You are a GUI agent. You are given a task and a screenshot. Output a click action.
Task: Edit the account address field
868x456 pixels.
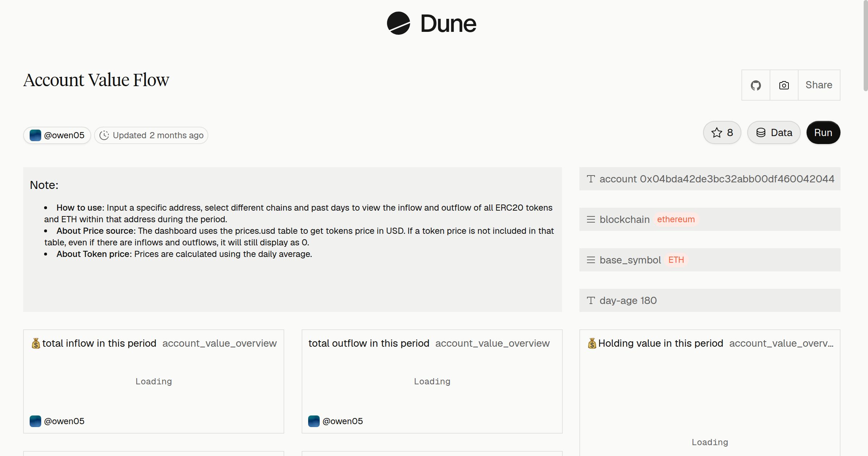(x=710, y=179)
